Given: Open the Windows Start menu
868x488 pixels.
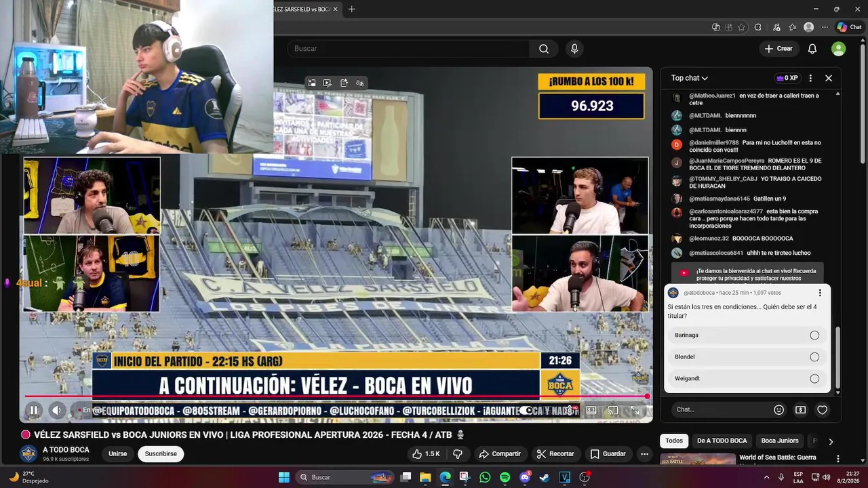Looking at the screenshot, I should (284, 477).
